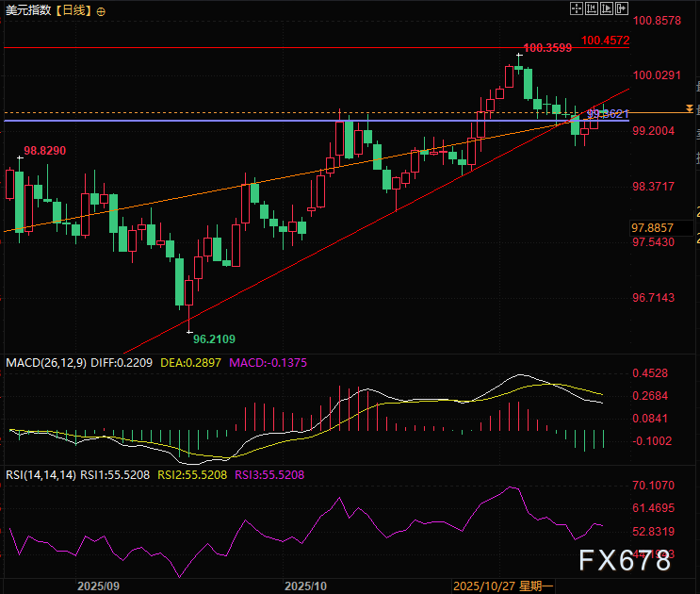Click the 美元指数 chart title
Screen dimensions: 700x594
29,11
